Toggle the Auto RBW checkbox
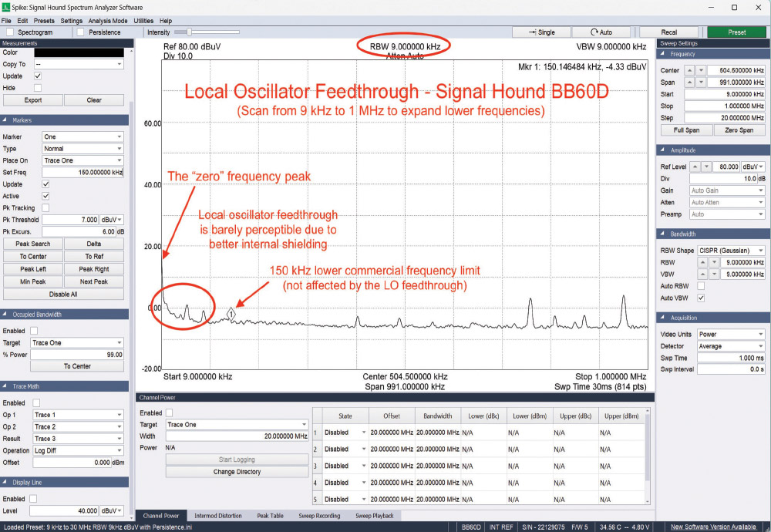The image size is (771, 532). pos(701,285)
